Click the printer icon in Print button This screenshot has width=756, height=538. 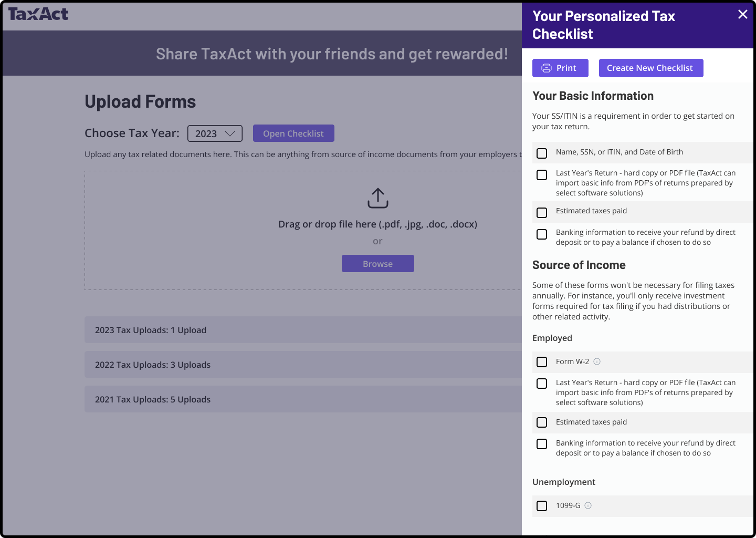point(547,68)
